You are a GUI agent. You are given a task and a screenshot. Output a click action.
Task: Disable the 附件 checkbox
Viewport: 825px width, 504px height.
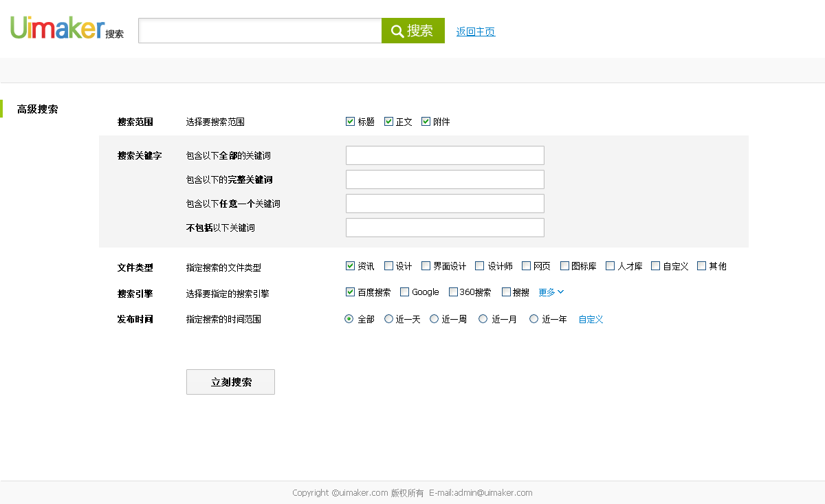click(x=426, y=122)
